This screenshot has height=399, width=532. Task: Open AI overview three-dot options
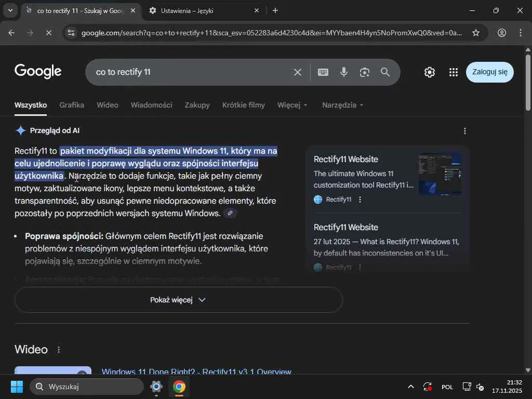click(465, 131)
